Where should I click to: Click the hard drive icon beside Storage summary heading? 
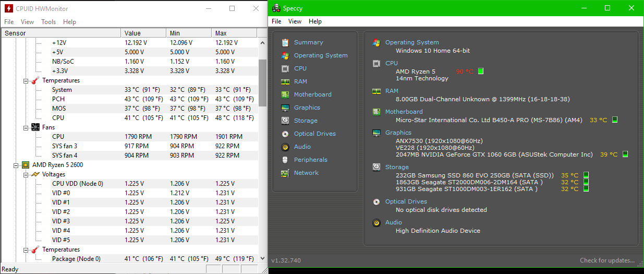(376, 167)
